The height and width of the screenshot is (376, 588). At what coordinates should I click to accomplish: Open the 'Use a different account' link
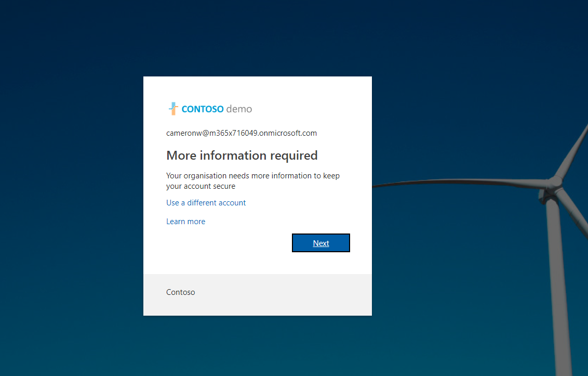(x=206, y=203)
